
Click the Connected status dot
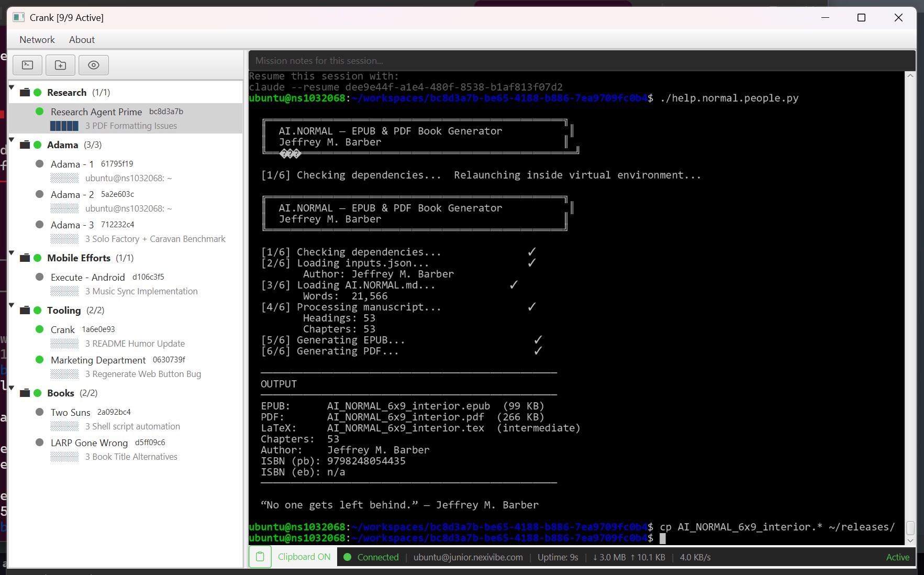[x=347, y=557]
